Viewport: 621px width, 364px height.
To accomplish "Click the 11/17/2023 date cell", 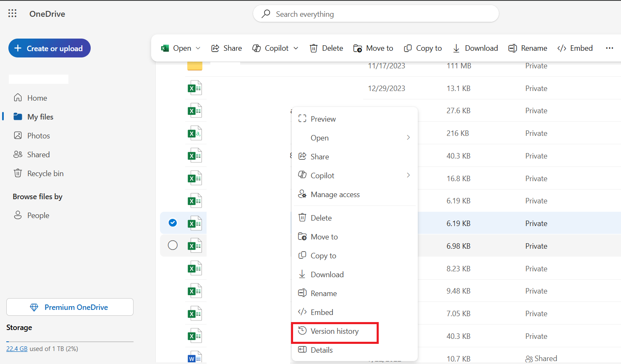I will point(387,66).
